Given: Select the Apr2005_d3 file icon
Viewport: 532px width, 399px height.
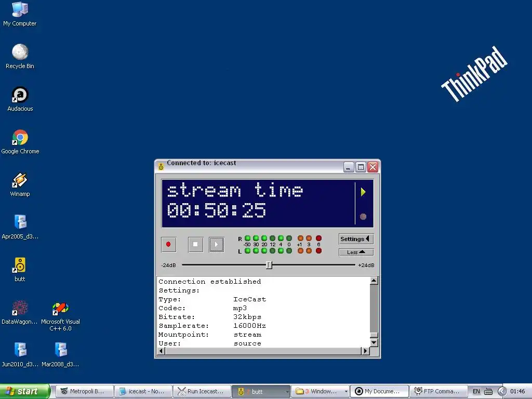Looking at the screenshot, I should [x=20, y=227].
